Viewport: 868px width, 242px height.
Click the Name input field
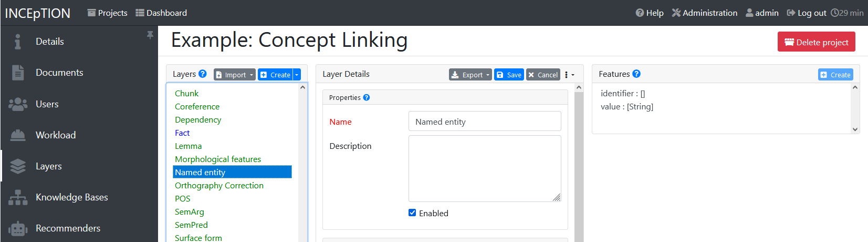click(484, 122)
